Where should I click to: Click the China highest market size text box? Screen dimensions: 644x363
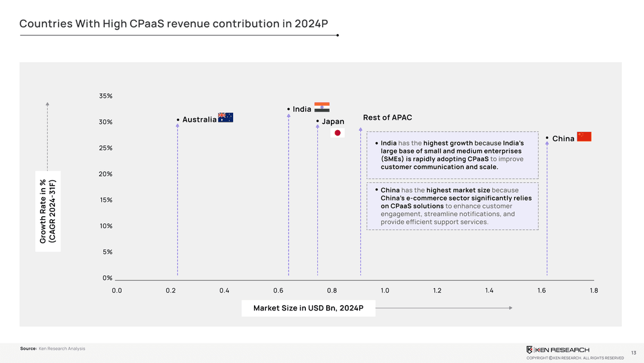[x=452, y=206]
